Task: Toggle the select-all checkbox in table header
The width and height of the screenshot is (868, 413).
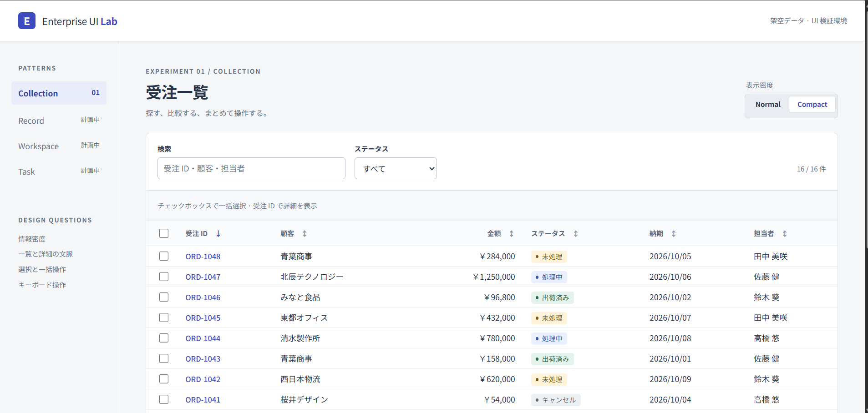Action: (x=164, y=233)
